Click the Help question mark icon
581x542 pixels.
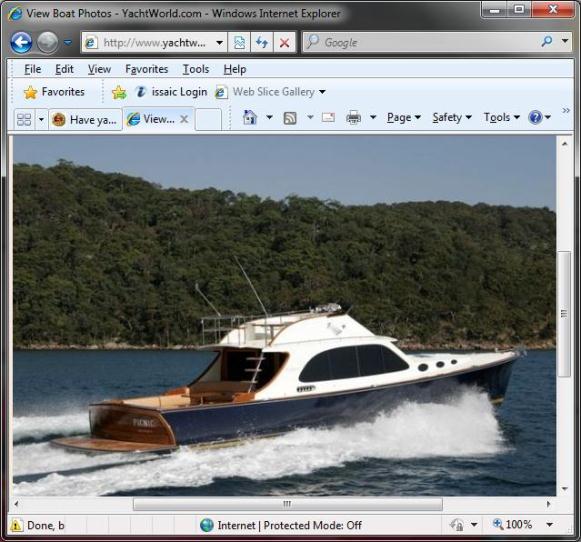coord(535,117)
